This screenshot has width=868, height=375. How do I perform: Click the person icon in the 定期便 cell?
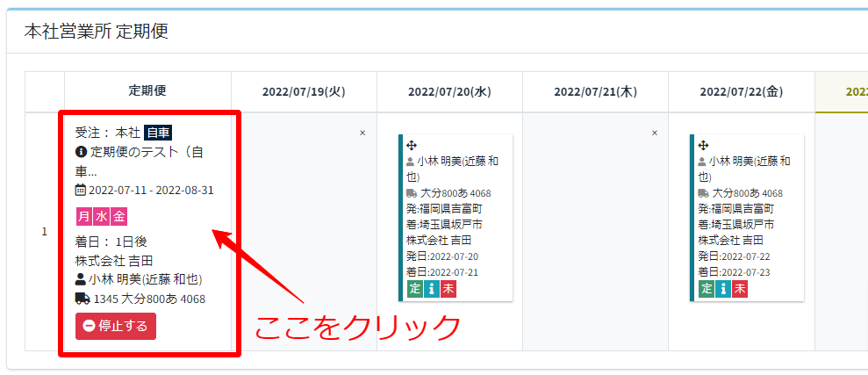click(81, 279)
